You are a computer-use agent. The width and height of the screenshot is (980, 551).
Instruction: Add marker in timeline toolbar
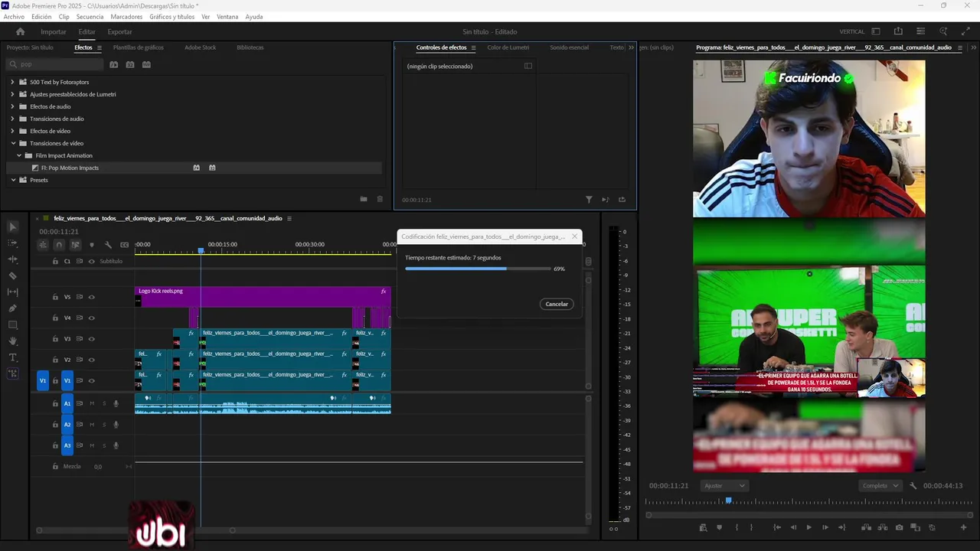tap(92, 245)
